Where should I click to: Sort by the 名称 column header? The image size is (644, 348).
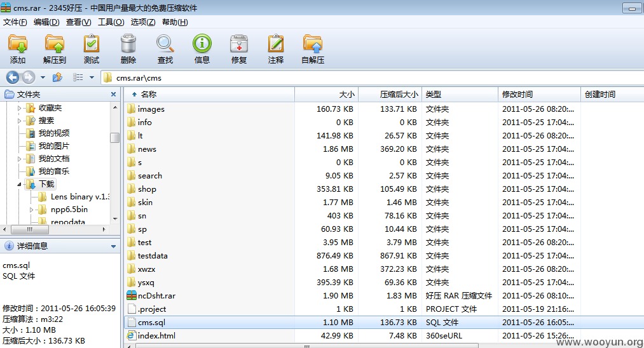(209, 95)
